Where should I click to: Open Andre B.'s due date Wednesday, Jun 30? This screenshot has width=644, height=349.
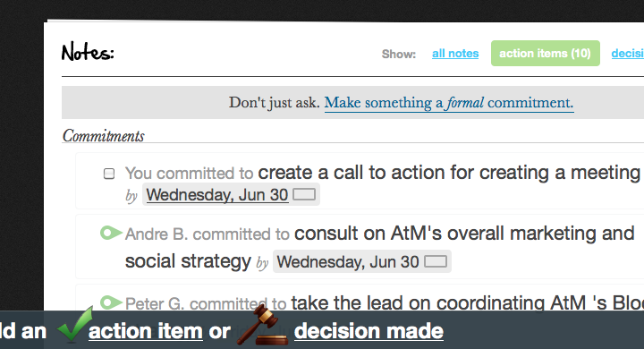pos(347,262)
